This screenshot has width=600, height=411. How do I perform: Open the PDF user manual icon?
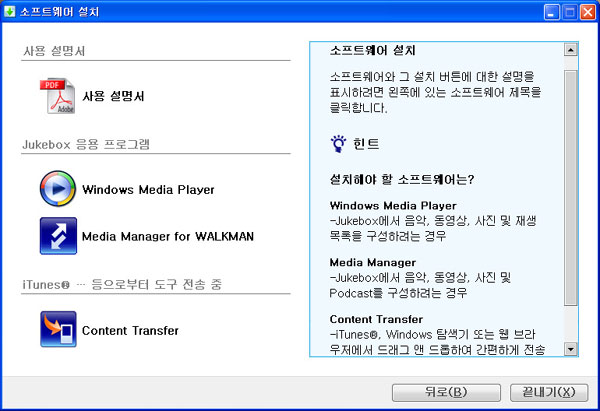point(58,96)
